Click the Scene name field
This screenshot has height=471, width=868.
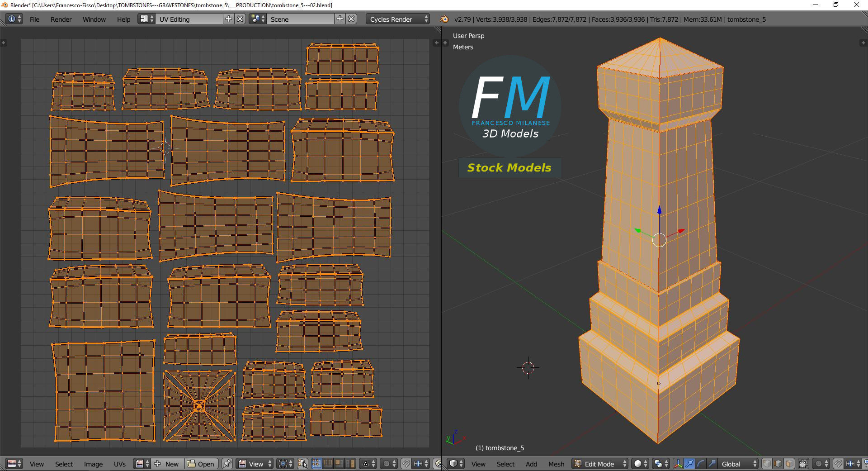[x=301, y=19]
